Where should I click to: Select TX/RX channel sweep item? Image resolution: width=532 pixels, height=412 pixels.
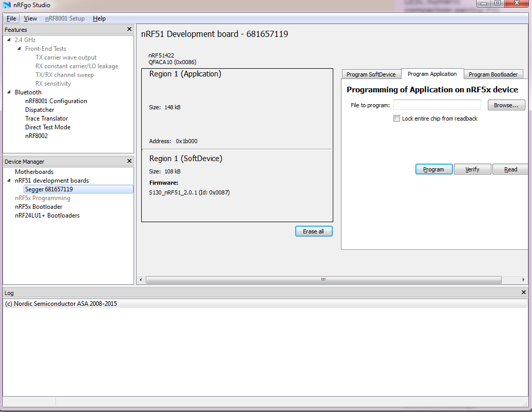[65, 75]
